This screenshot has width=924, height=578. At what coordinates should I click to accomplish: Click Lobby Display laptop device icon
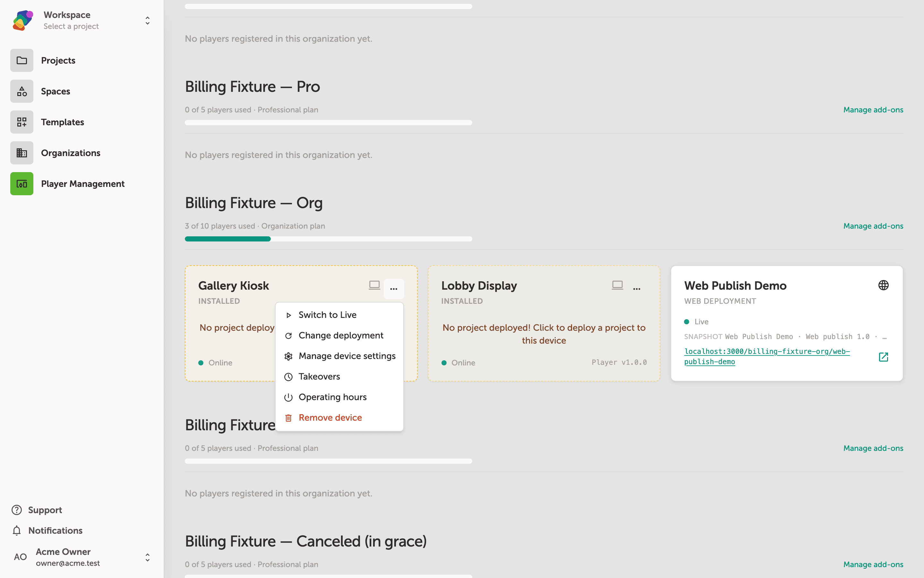point(617,285)
